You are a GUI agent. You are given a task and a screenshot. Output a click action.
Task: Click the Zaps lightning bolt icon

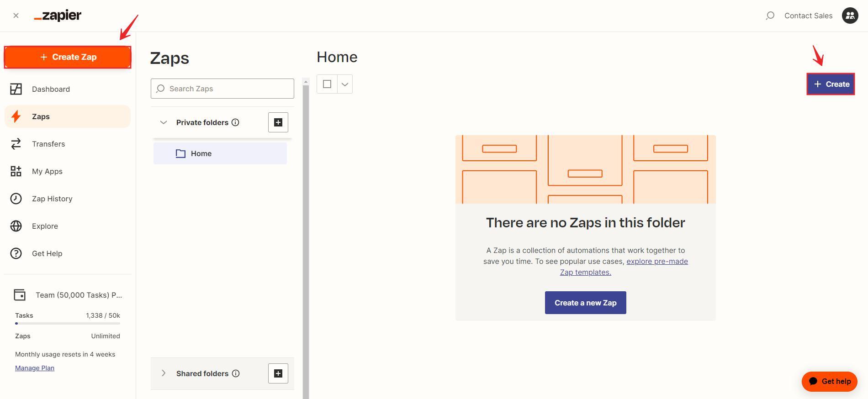[x=16, y=116]
